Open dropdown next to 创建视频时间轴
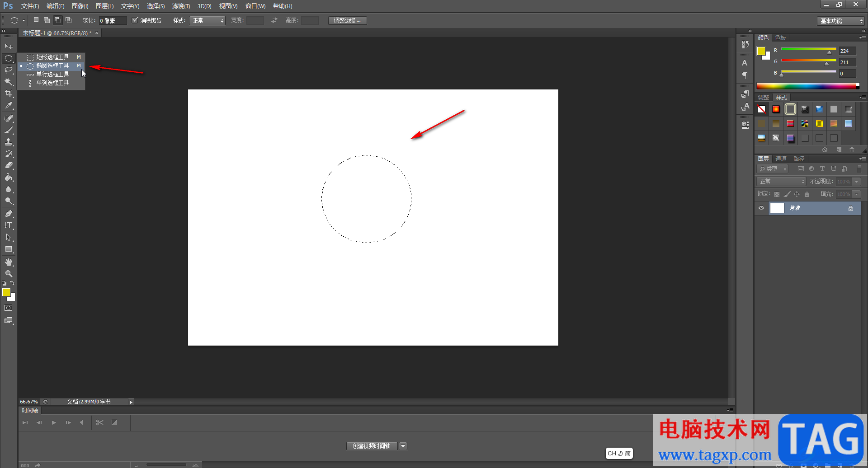Image resolution: width=868 pixels, height=468 pixels. [403, 446]
